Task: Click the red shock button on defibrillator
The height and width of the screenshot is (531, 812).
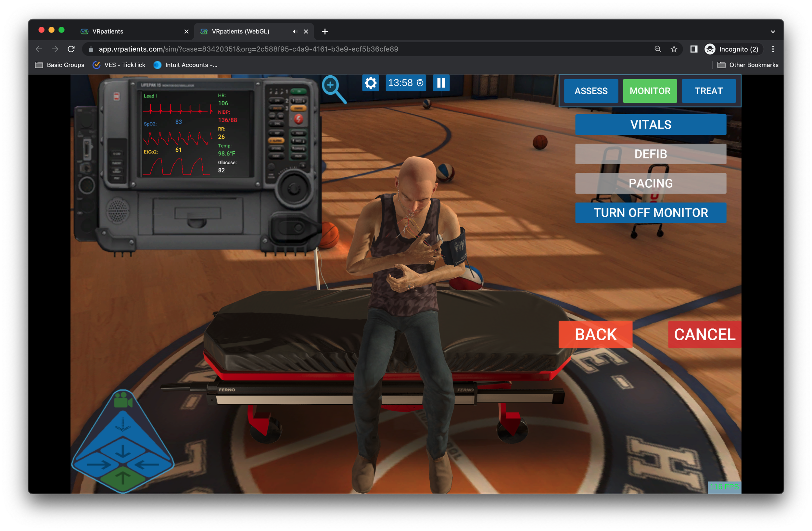Action: [298, 119]
